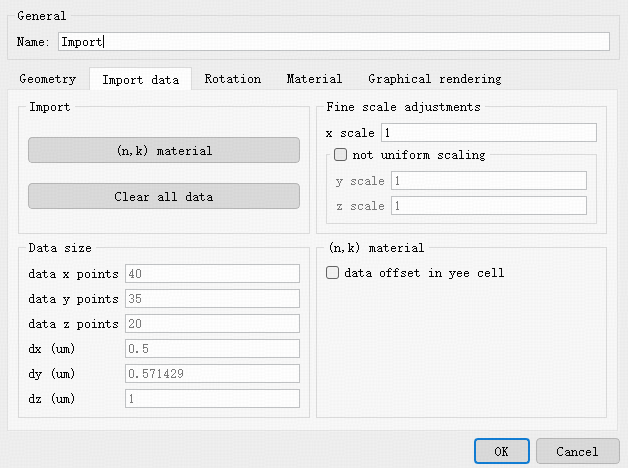Go to the Material tab
This screenshot has width=628, height=468.
[314, 79]
